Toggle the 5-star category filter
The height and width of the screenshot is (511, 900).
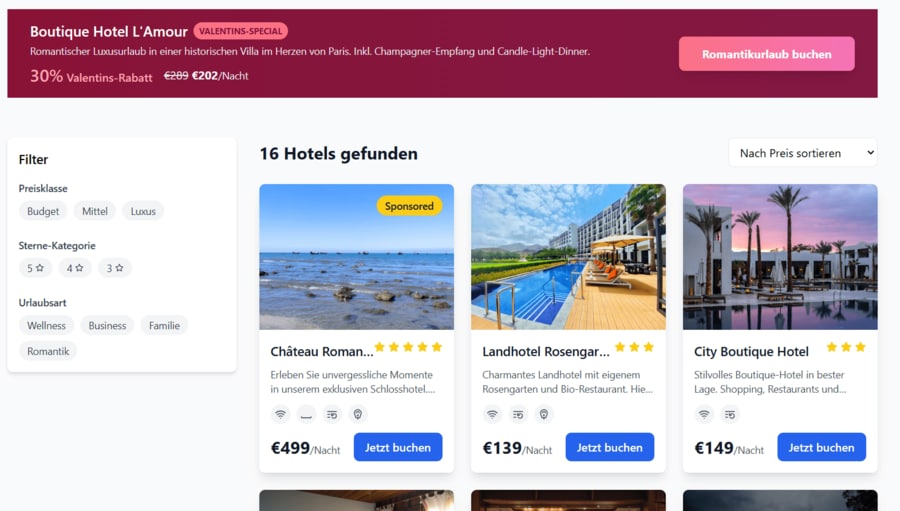click(35, 268)
